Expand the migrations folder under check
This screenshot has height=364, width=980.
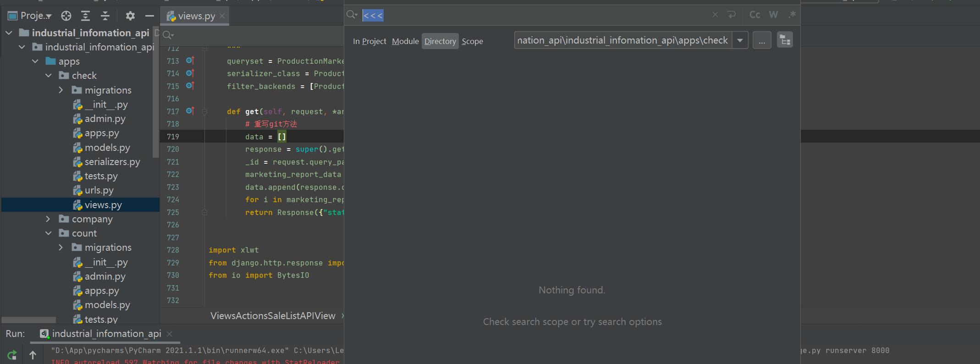click(61, 90)
